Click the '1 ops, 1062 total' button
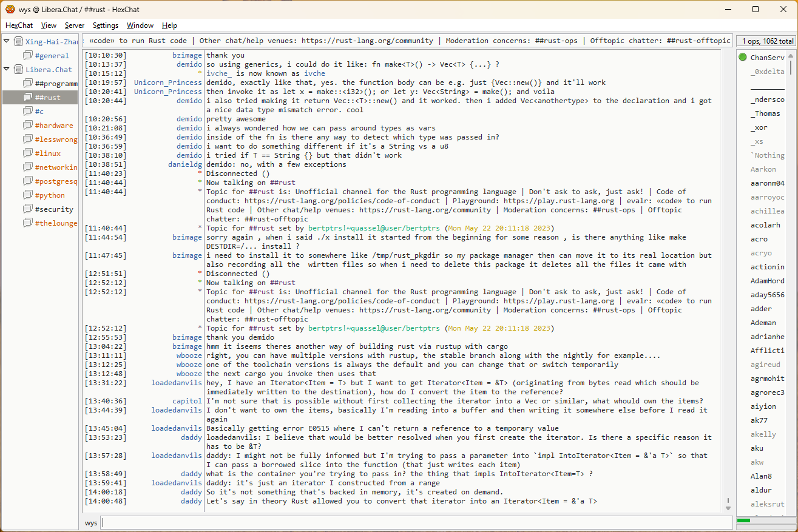 pos(766,41)
